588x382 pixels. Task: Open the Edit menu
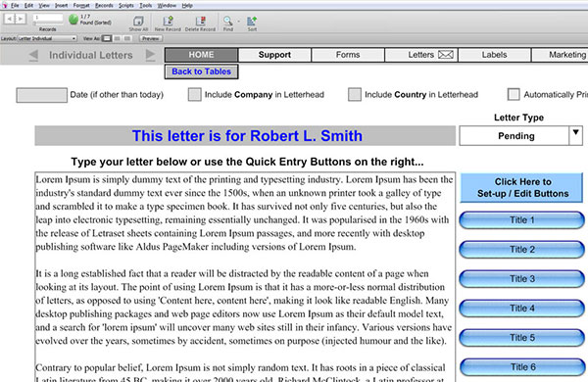[28, 5]
